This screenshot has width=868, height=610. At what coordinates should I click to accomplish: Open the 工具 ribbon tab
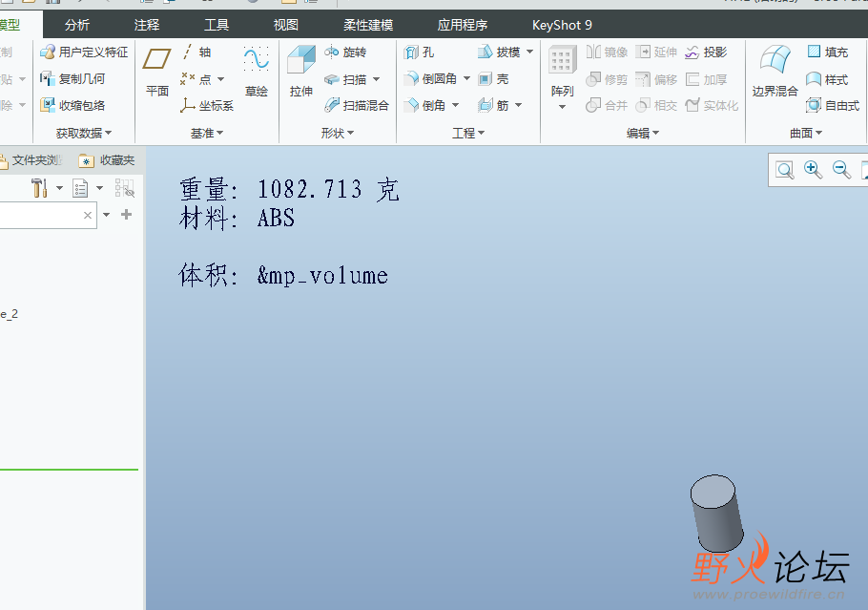[x=217, y=25]
